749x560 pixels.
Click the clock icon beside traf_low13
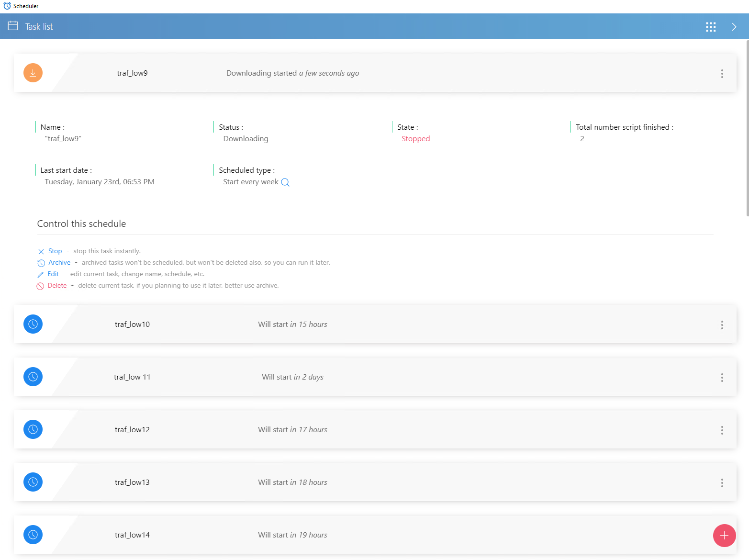click(33, 482)
